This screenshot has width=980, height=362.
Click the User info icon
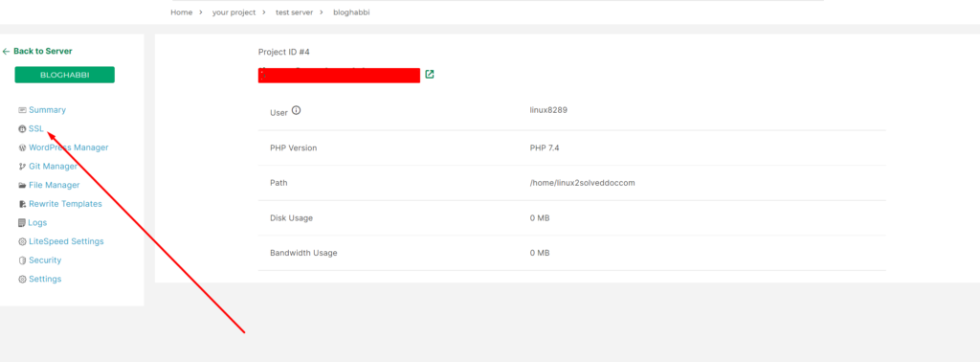click(x=297, y=111)
